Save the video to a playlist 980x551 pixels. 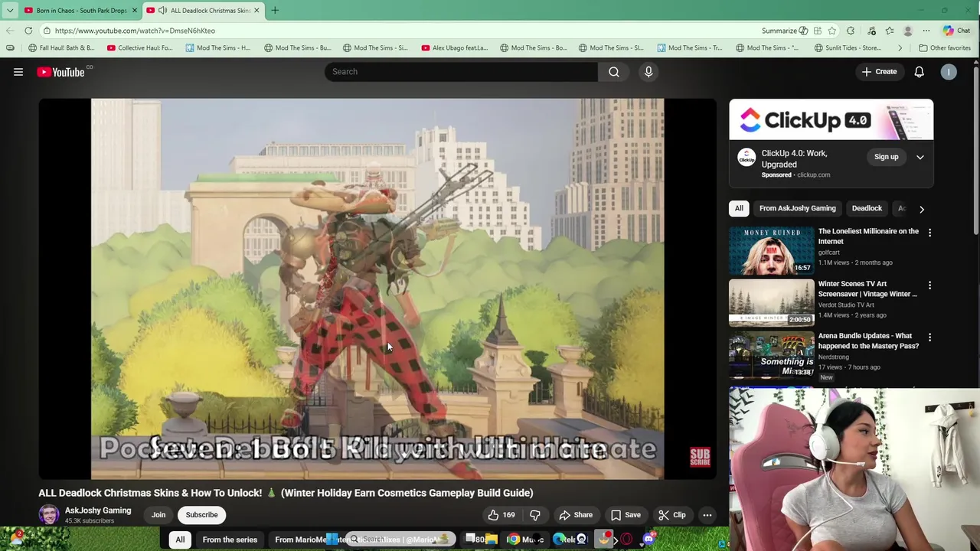tap(626, 515)
